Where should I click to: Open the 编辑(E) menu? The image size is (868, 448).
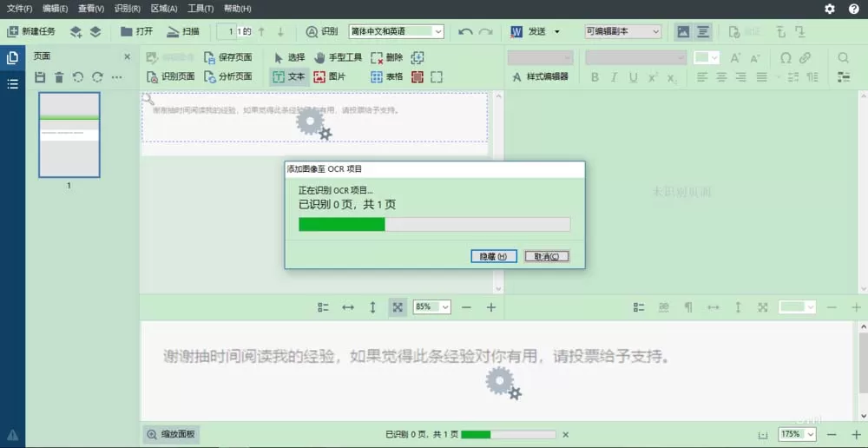(x=56, y=9)
